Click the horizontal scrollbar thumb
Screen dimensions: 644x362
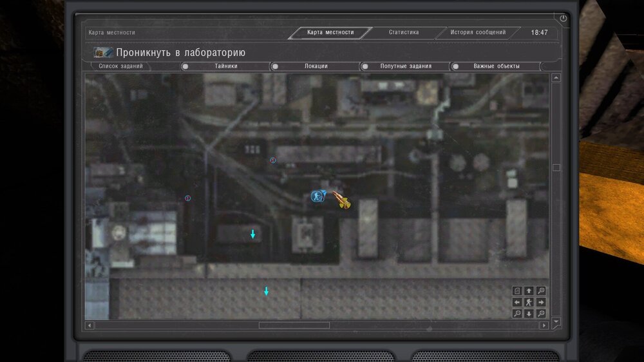pos(294,325)
